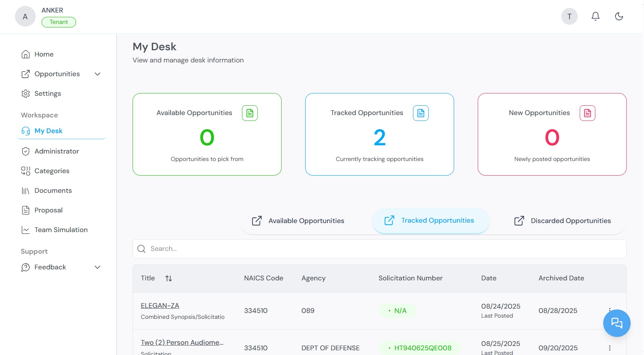Click the ANKER tenant avatar A
644x355 pixels.
pos(25,16)
